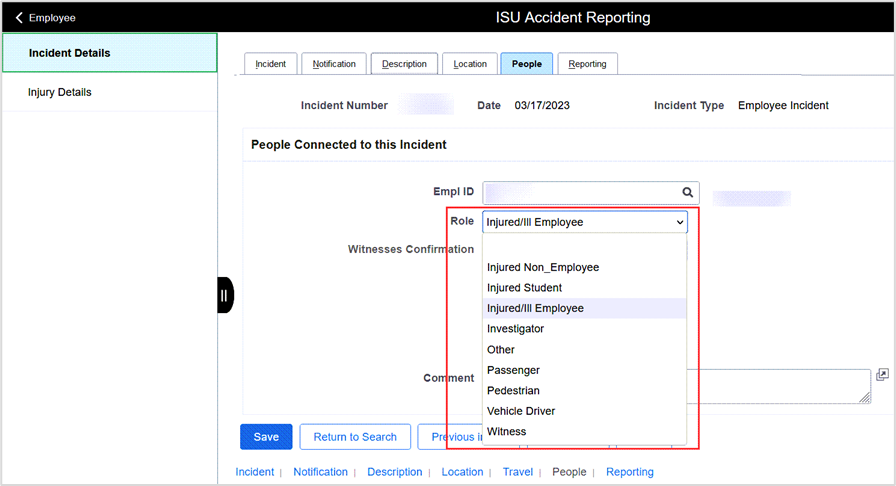
Task: Choose the Injured Student role option
Action: point(584,288)
